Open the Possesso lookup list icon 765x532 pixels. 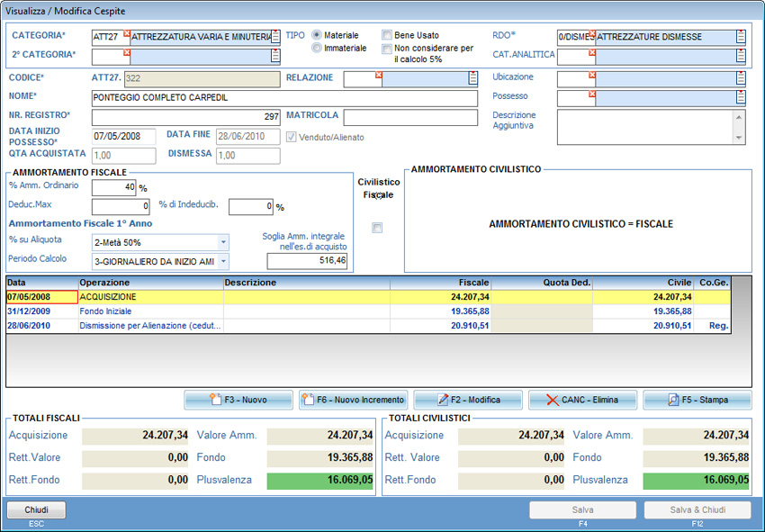coord(741,97)
